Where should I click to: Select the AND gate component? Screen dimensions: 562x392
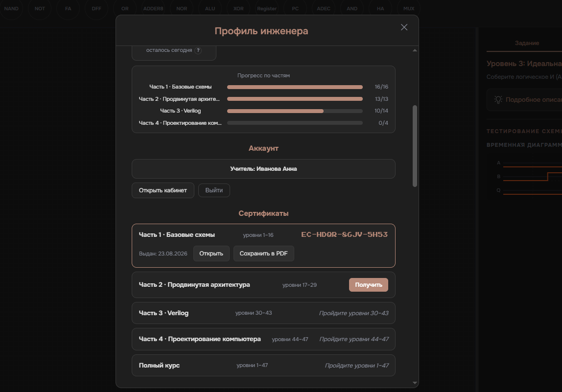pyautogui.click(x=352, y=9)
